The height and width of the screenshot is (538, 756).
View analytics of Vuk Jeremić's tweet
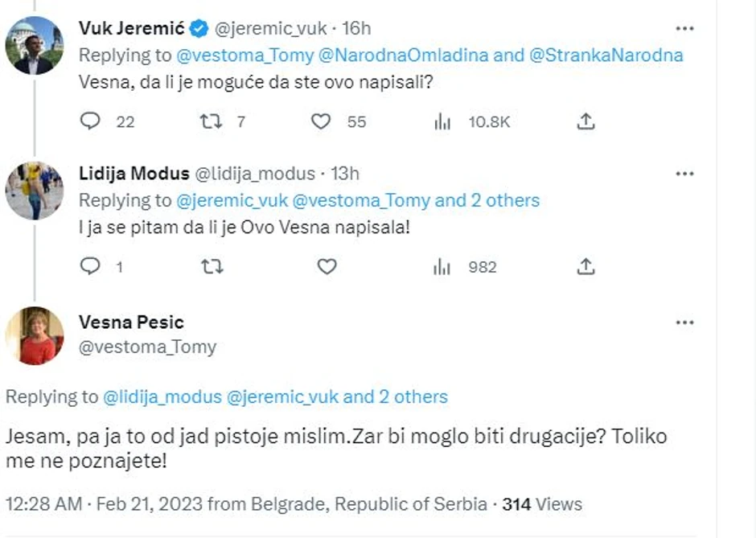click(x=442, y=121)
